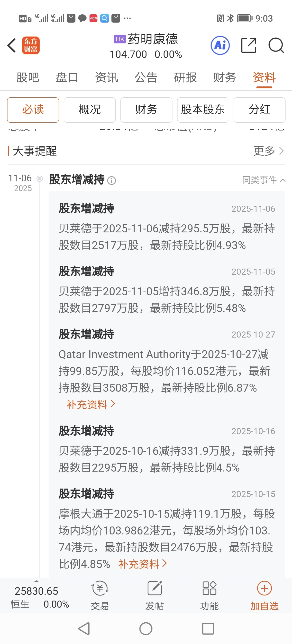Collapse the 同类事件 list
This screenshot has height=644, width=292.
click(264, 180)
